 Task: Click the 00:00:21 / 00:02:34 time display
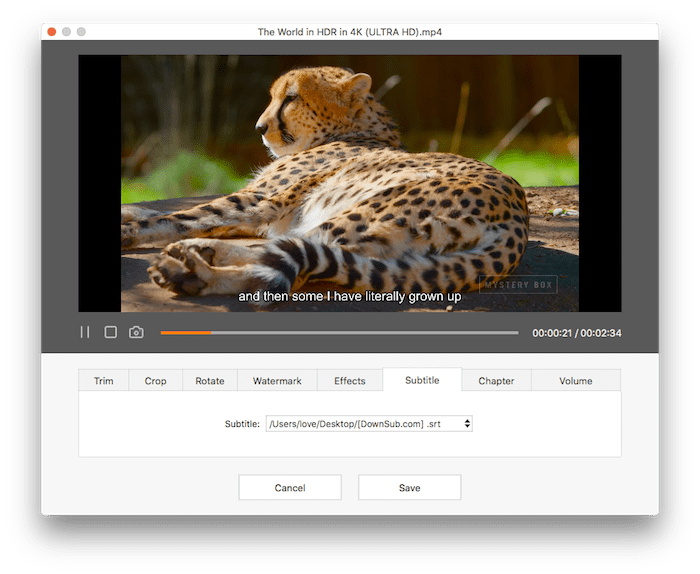tap(576, 333)
